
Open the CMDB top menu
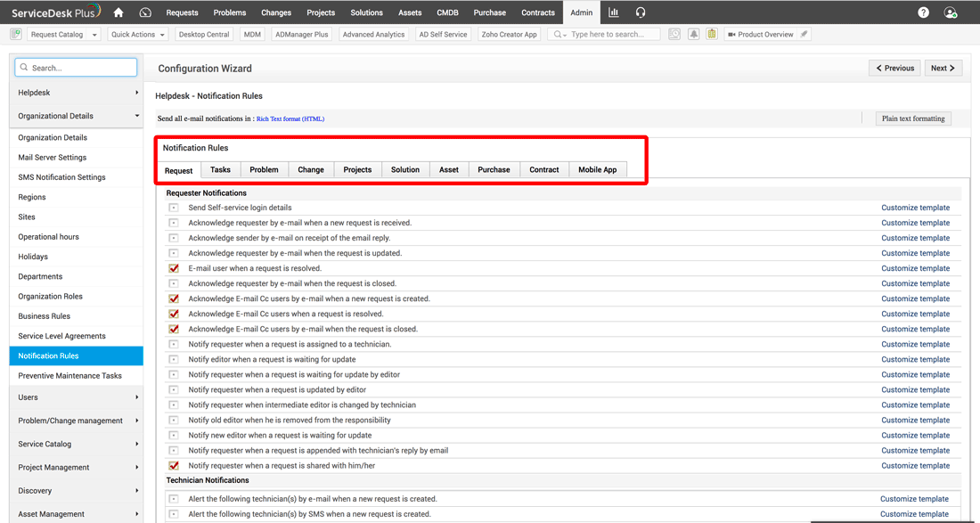tap(447, 12)
